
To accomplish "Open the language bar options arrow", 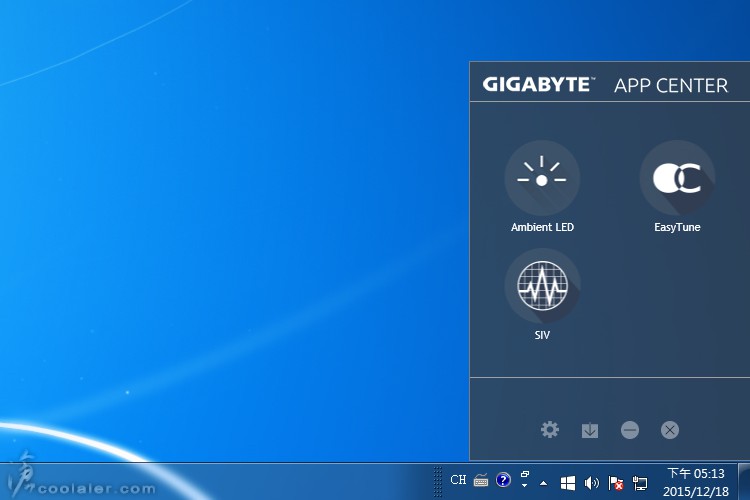I will click(x=524, y=486).
